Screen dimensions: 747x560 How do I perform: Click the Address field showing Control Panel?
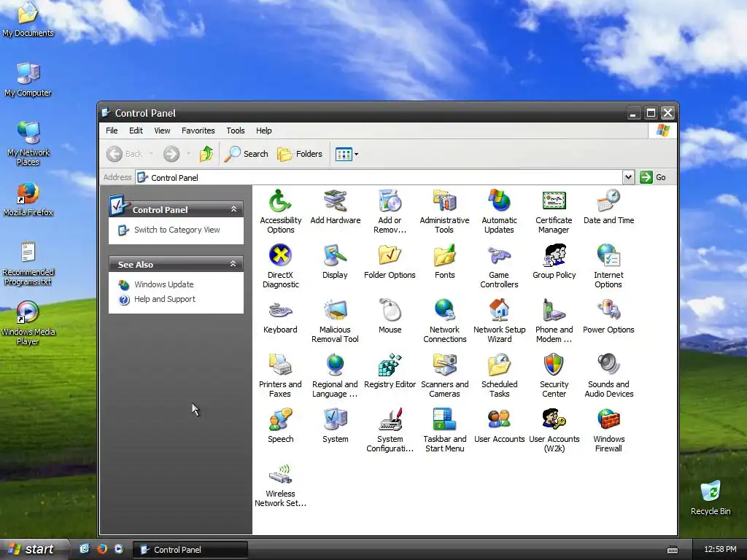point(379,178)
